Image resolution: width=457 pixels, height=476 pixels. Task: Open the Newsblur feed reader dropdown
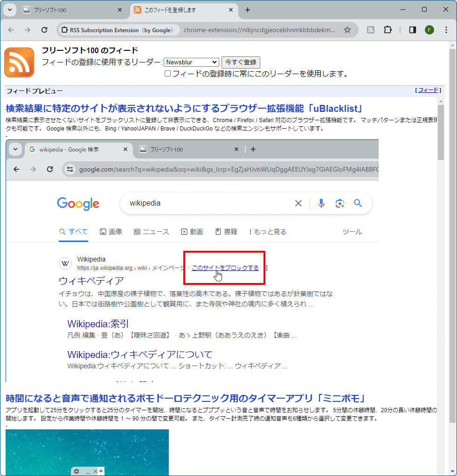pos(191,62)
